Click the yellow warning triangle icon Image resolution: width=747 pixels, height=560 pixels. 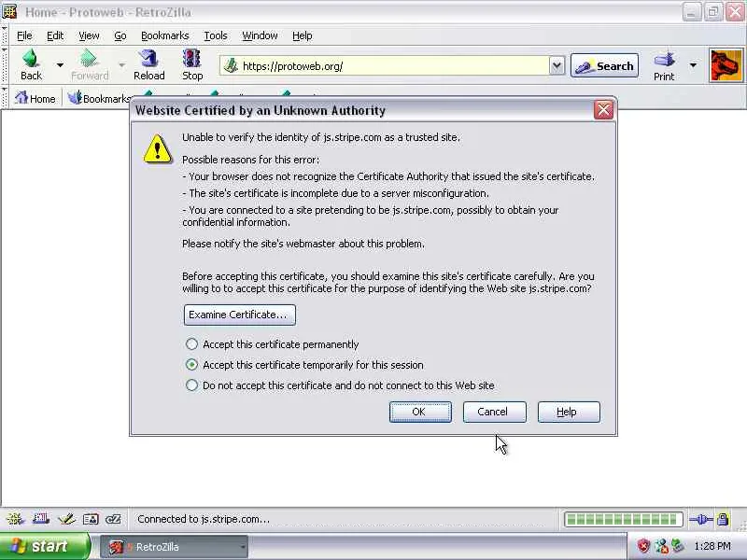pos(158,149)
